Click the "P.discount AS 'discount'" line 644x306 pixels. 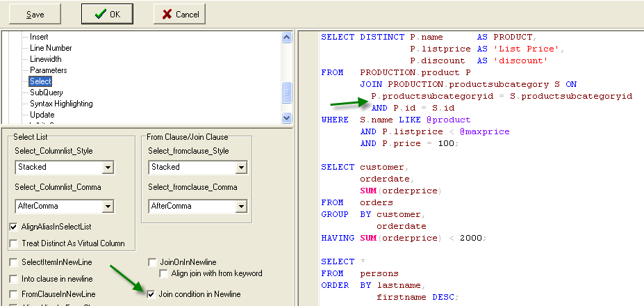pyautogui.click(x=479, y=61)
